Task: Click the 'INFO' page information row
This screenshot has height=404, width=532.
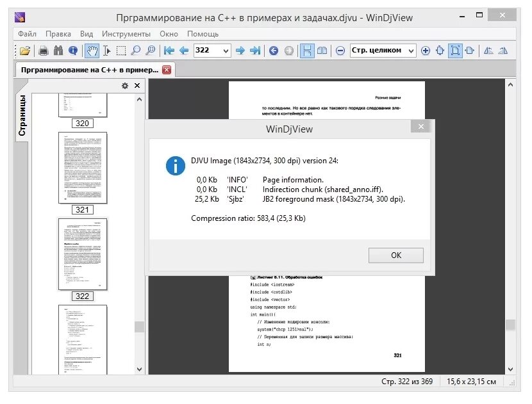Action: [260, 180]
